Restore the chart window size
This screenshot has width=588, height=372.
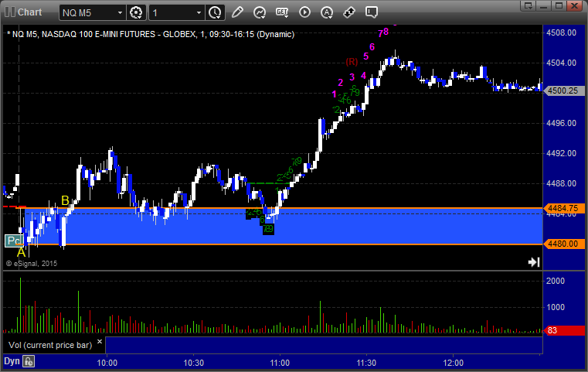pyautogui.click(x=559, y=5)
